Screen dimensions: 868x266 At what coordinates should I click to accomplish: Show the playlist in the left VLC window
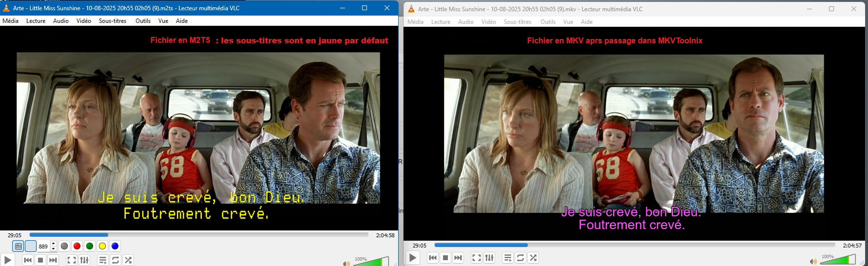click(103, 260)
